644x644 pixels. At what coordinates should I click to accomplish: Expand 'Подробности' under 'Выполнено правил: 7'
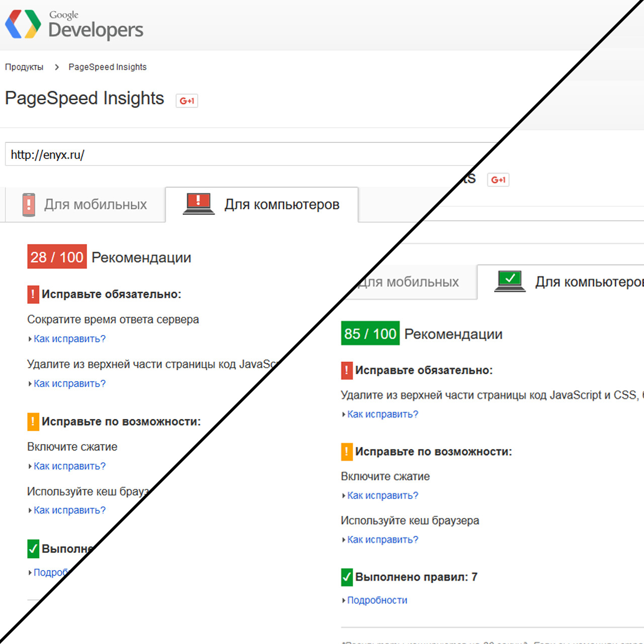pos(377,600)
